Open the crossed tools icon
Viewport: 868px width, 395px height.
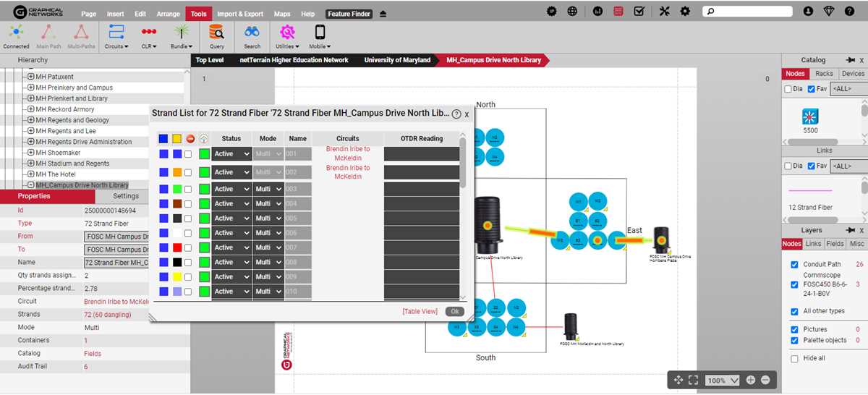[664, 12]
